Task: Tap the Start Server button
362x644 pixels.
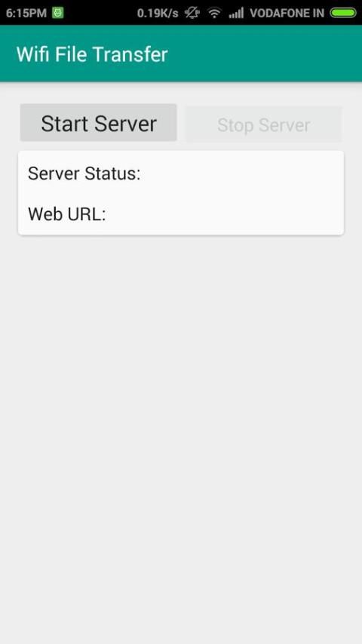Action: point(99,123)
